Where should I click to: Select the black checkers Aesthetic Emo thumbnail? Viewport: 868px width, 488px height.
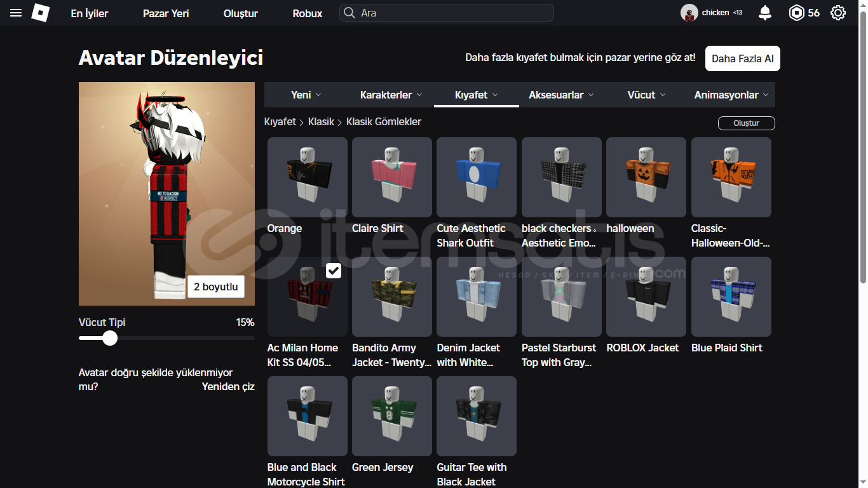pos(562,177)
